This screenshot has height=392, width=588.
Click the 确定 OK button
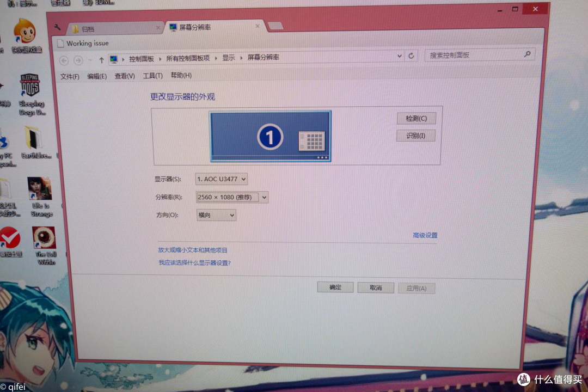click(x=335, y=287)
